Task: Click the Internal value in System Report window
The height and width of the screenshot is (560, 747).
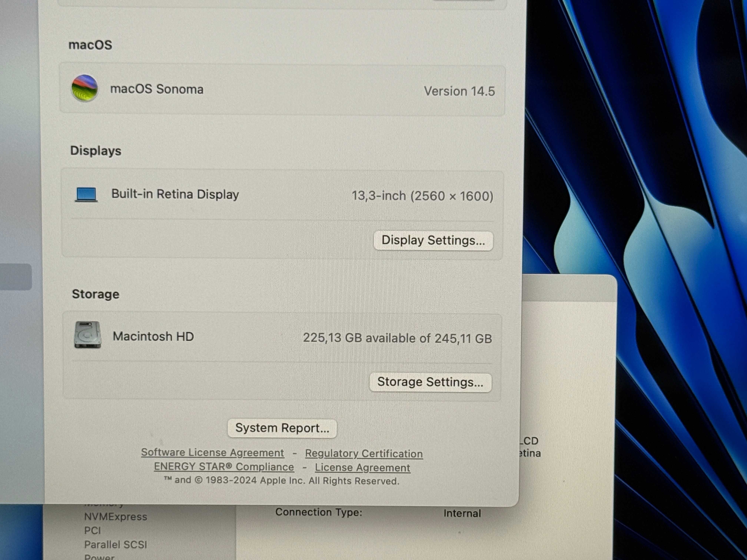Action: point(462,513)
